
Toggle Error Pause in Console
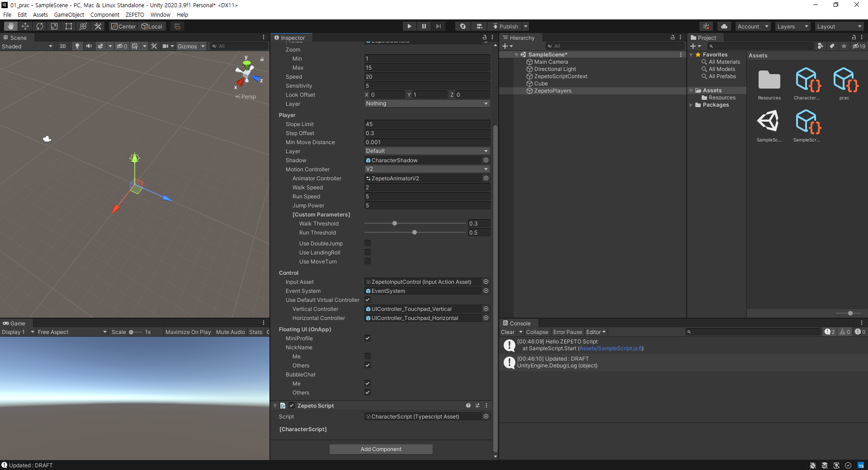point(567,332)
